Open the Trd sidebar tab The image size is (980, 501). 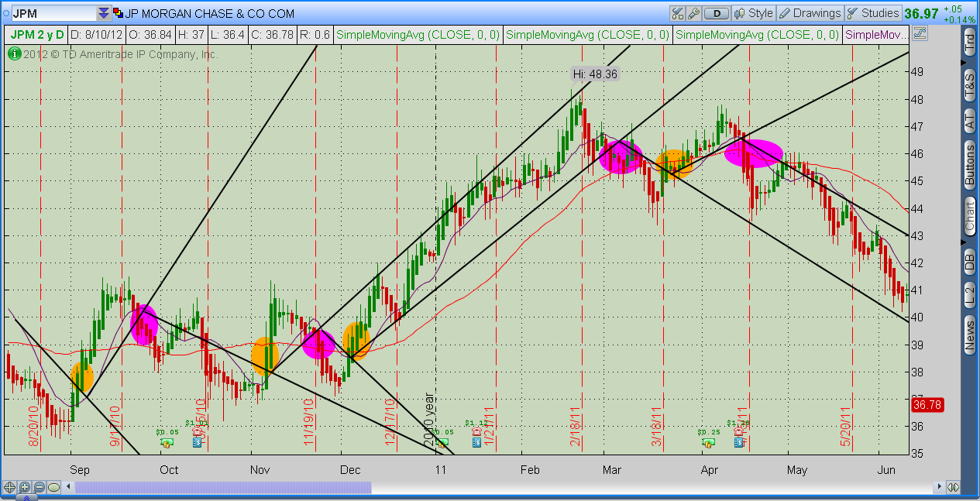click(970, 43)
